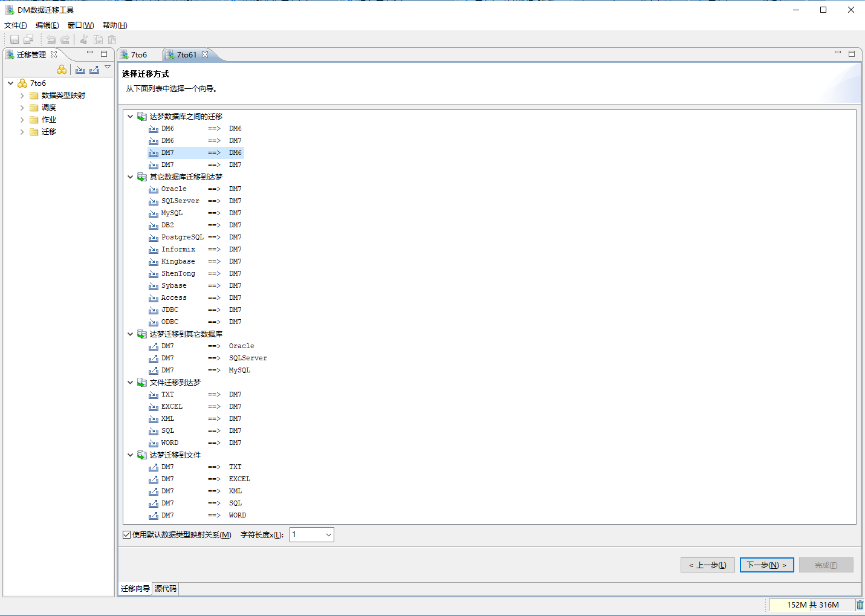This screenshot has height=616, width=865.
Task: Select the 数据类型映射 folder icon
Action: (x=34, y=96)
